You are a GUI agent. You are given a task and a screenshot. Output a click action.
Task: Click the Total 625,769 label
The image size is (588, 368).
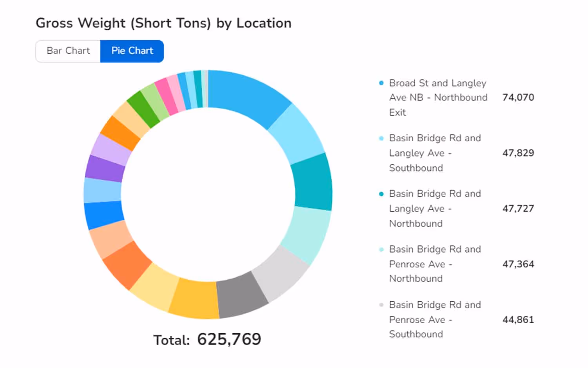[x=207, y=339]
